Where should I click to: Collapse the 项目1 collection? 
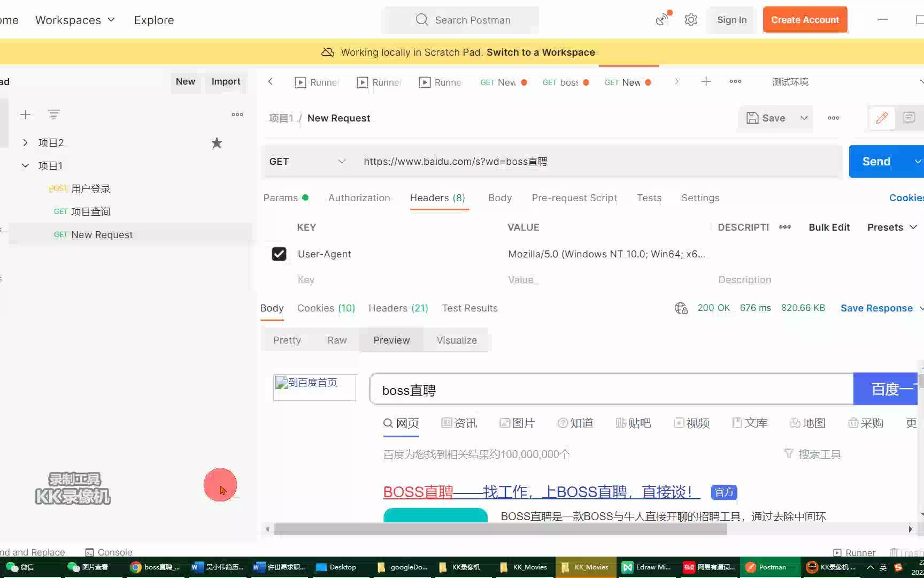point(25,166)
